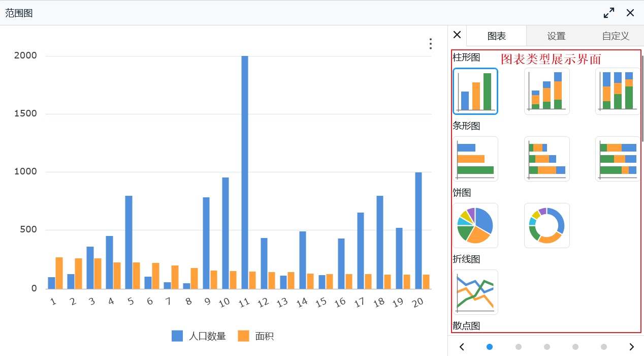Toggle the 面积 series in the legend
Screen dimensions: 644x356
pyautogui.click(x=255, y=336)
